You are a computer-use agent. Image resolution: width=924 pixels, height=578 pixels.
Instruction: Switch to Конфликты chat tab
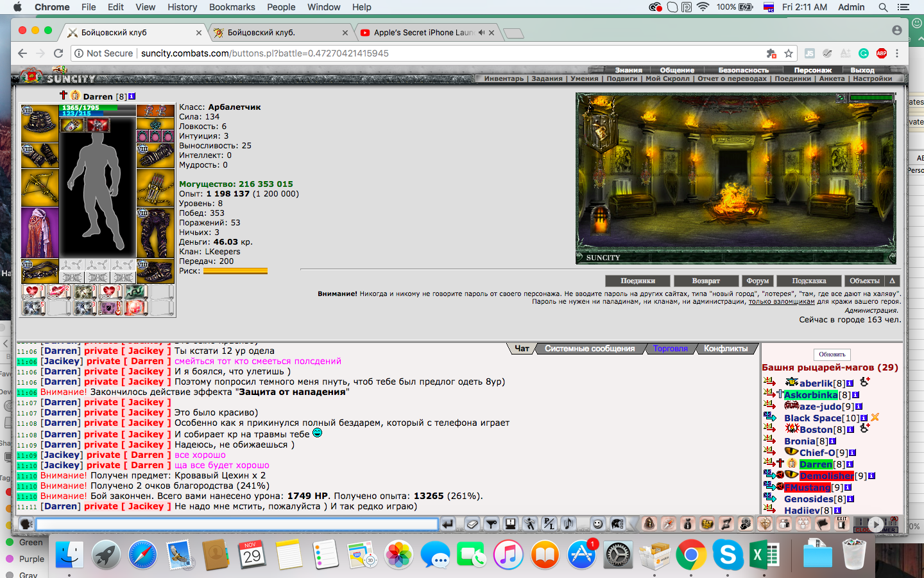pyautogui.click(x=726, y=349)
